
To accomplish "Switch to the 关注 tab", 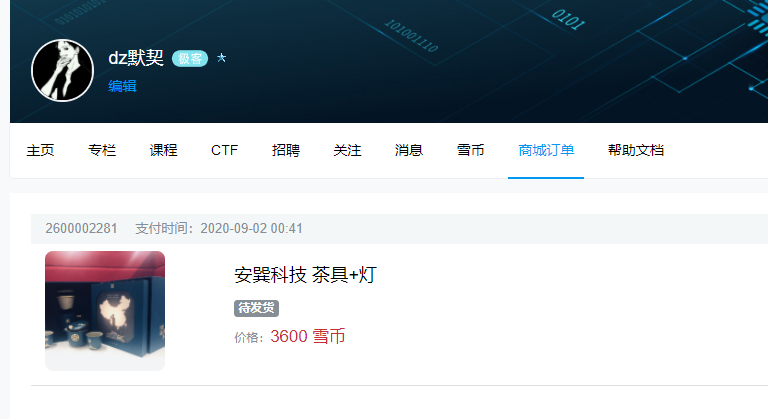I will pos(347,150).
